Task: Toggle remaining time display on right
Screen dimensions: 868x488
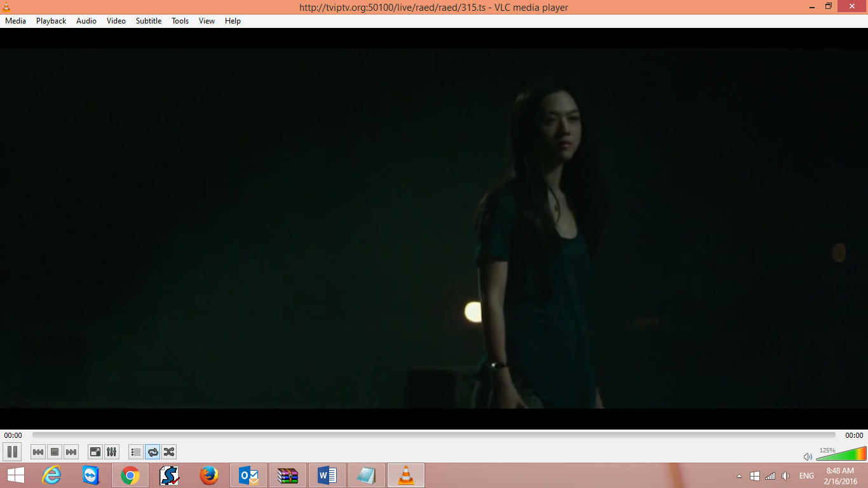Action: pos(854,435)
